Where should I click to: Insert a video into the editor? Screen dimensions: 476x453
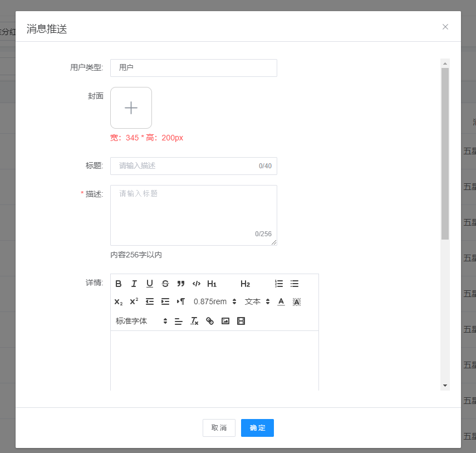pyautogui.click(x=241, y=321)
